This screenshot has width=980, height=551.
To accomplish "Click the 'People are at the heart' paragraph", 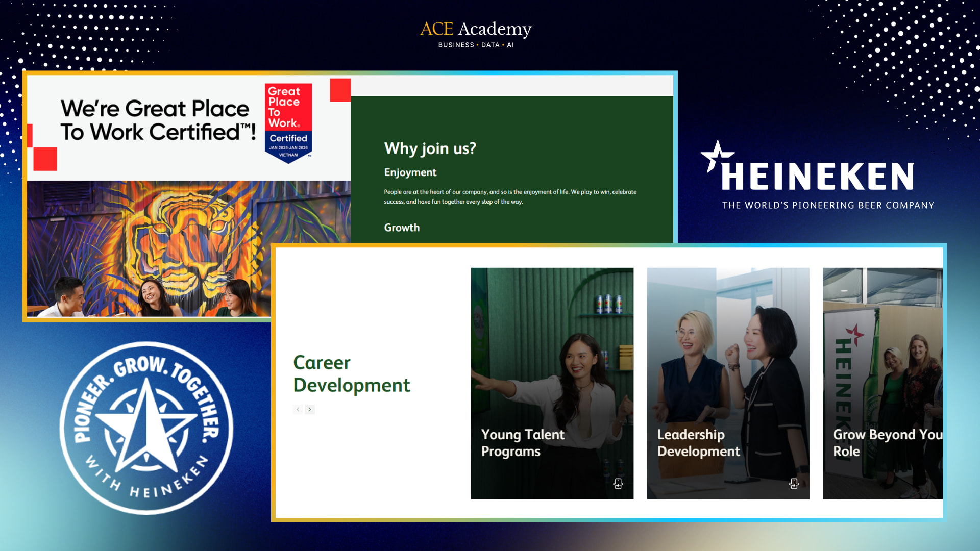I will (510, 196).
